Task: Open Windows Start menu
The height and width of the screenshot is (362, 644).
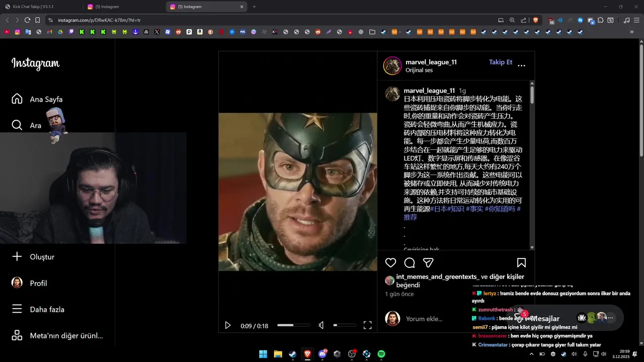Action: (x=263, y=354)
